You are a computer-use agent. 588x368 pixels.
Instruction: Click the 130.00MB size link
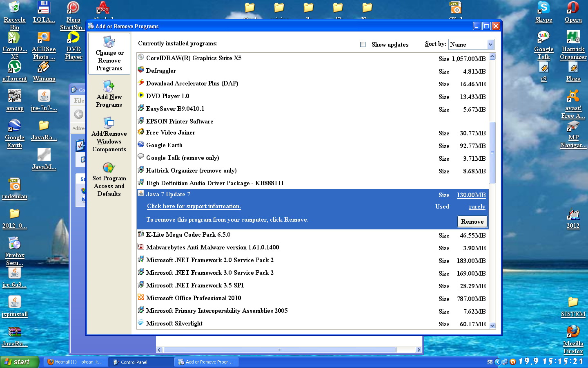pos(471,195)
